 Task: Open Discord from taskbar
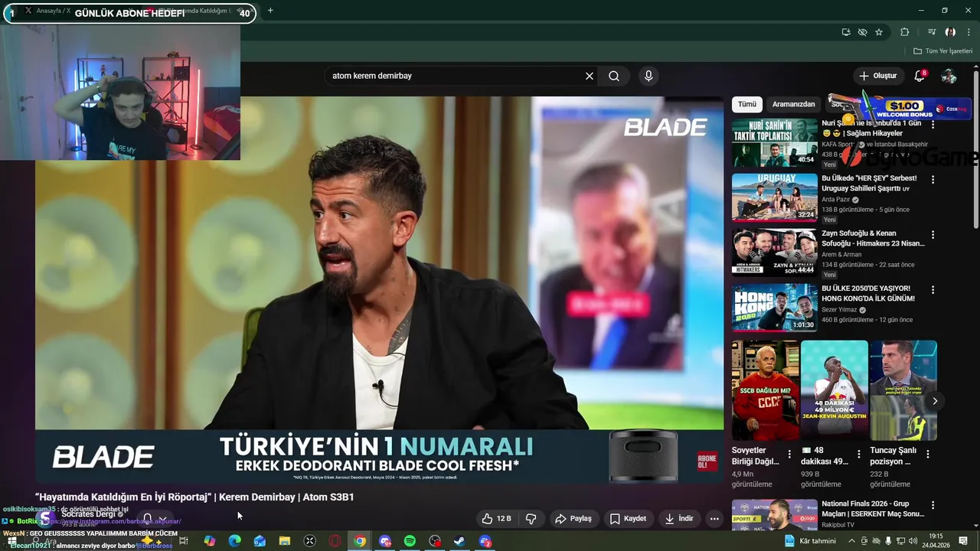click(x=385, y=541)
